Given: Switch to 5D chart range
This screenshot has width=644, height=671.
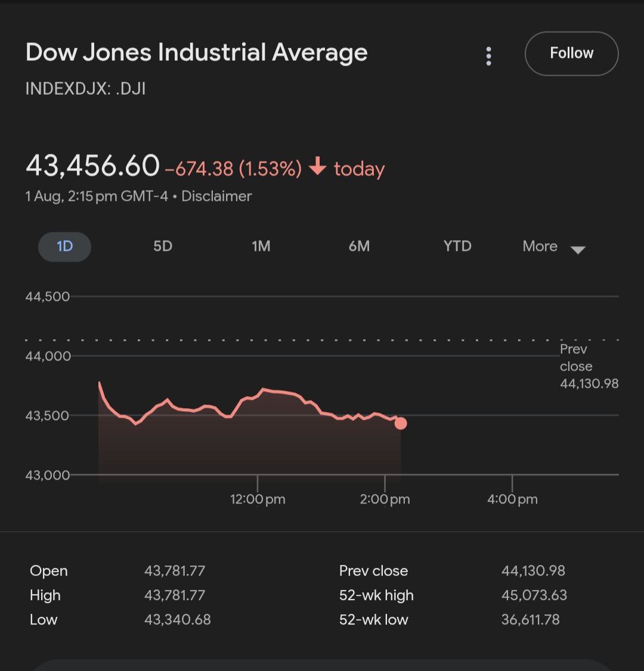Looking at the screenshot, I should (x=162, y=246).
